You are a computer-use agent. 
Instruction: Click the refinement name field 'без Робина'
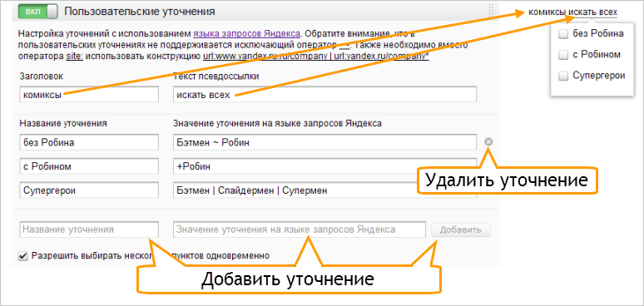click(x=89, y=142)
